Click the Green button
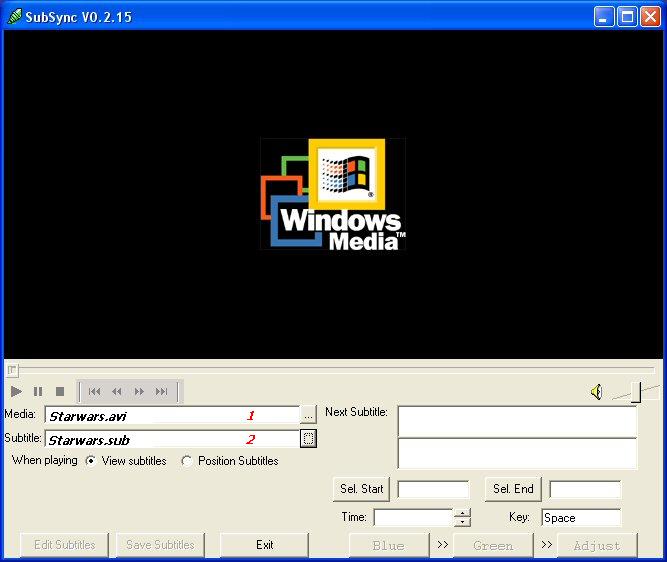 [493, 545]
